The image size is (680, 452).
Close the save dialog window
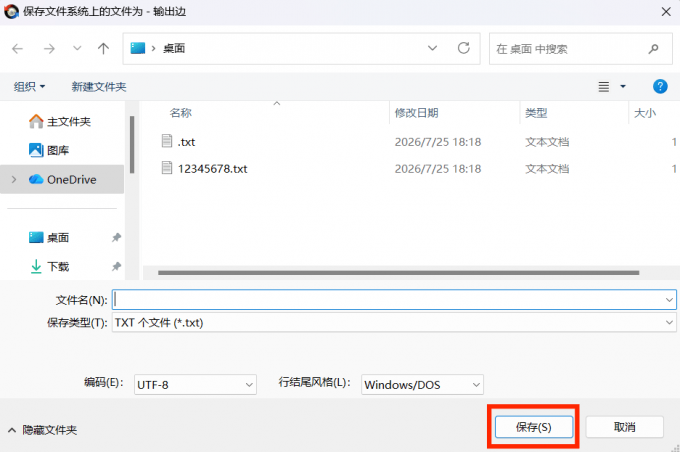tap(666, 12)
